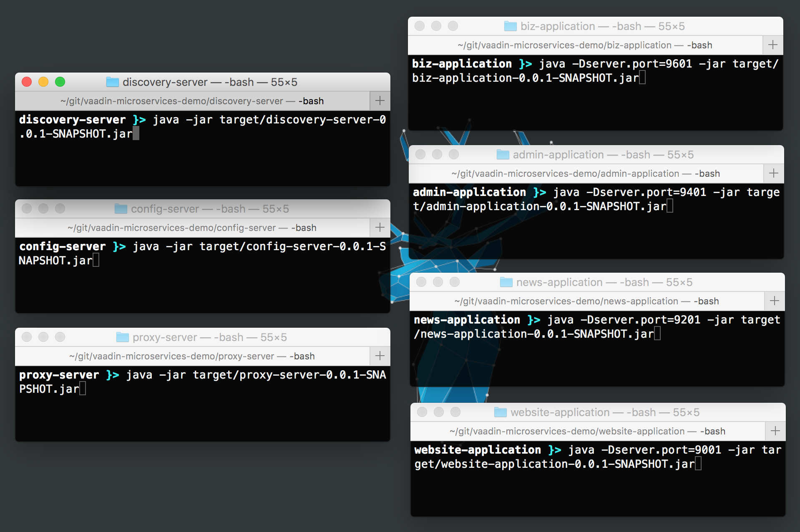Minimize the discovery-server window with yellow button

point(43,82)
